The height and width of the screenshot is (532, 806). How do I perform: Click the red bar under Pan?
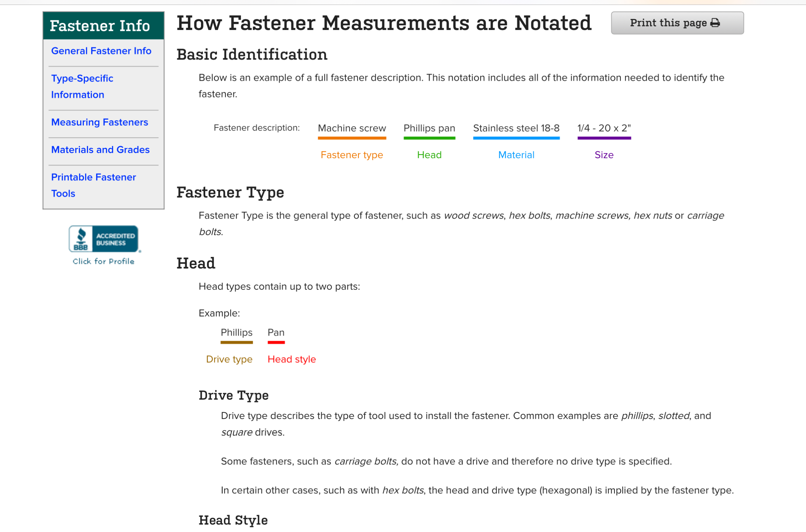pos(276,342)
